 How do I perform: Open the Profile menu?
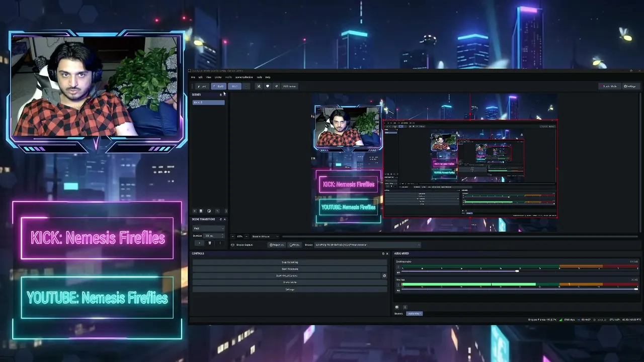228,77
